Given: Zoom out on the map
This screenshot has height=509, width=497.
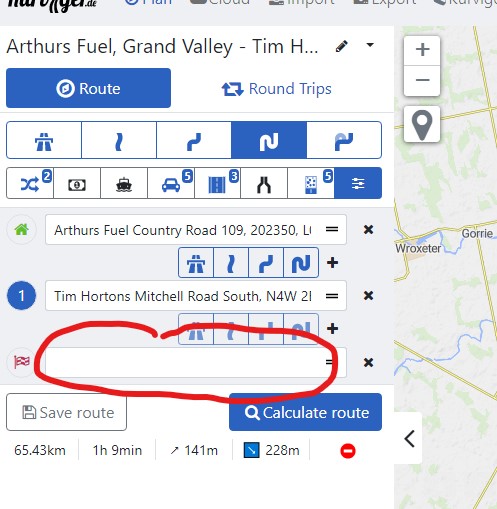Looking at the screenshot, I should coord(422,80).
